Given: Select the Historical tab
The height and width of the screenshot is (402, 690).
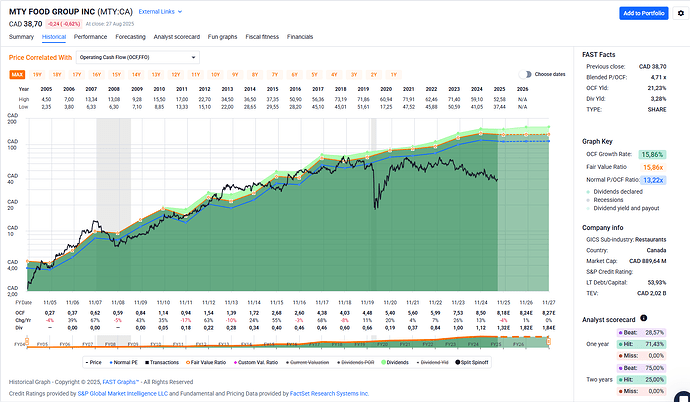Looking at the screenshot, I should click(x=54, y=37).
